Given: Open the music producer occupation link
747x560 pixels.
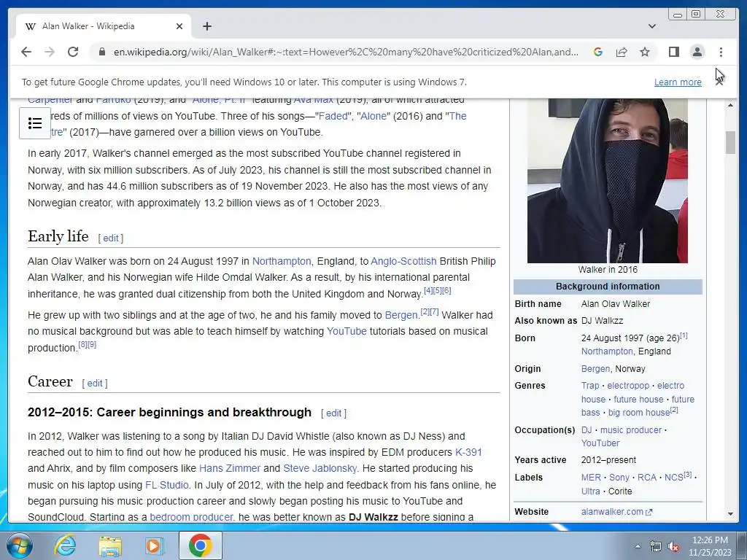Looking at the screenshot, I should [x=631, y=430].
